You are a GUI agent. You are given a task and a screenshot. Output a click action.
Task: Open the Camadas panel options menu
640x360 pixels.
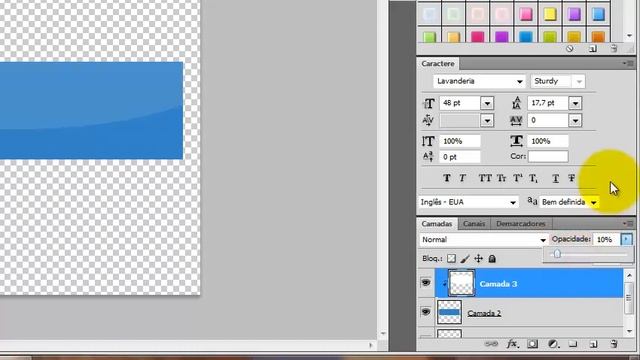pos(629,224)
